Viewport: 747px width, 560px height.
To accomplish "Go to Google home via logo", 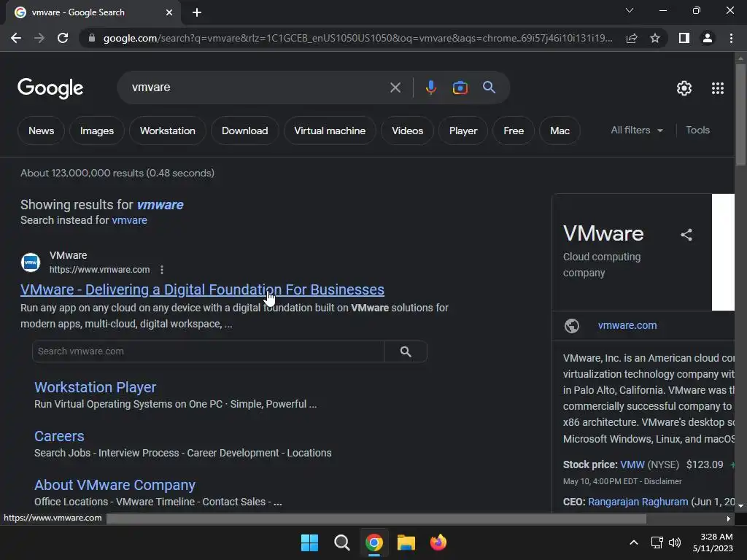I will (x=50, y=88).
